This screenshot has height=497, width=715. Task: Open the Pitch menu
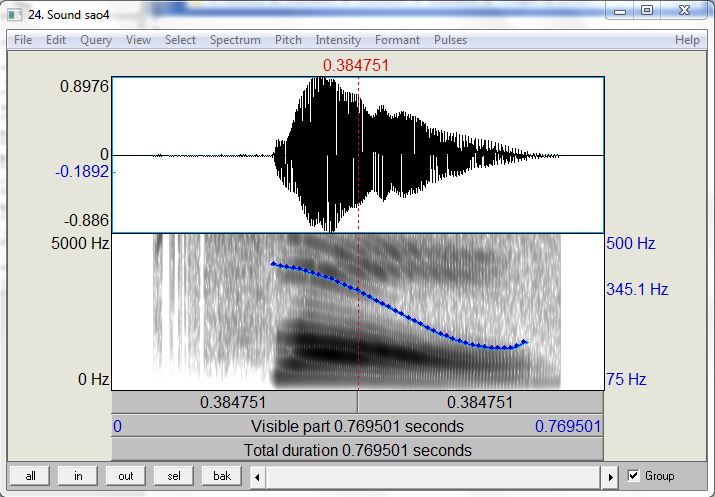pyautogui.click(x=288, y=40)
